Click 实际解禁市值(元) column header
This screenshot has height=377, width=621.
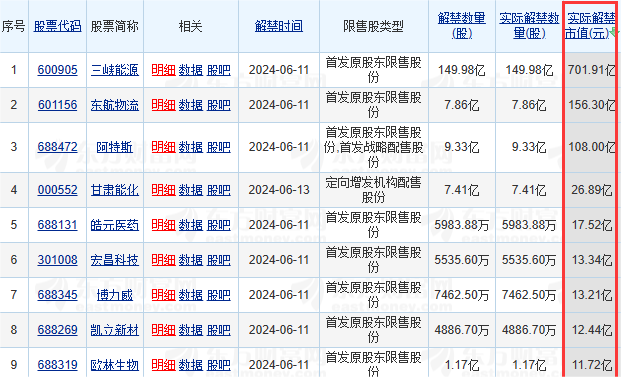pos(589,26)
